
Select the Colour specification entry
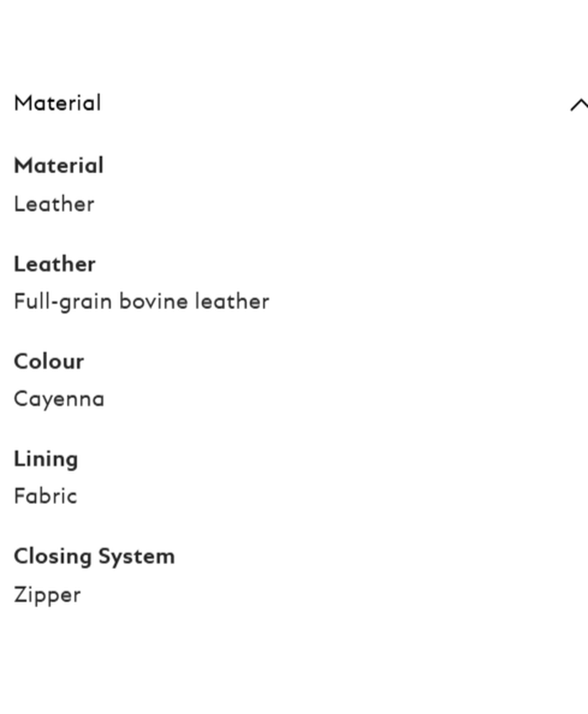49,361
